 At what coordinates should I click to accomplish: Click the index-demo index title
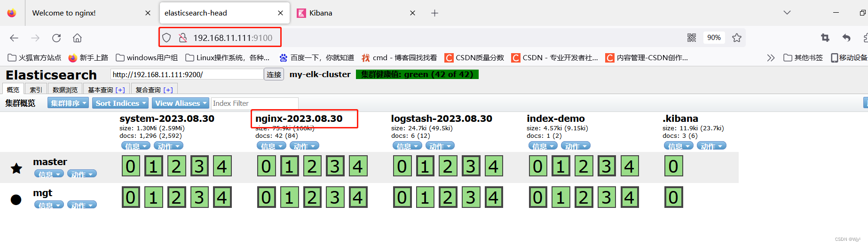[556, 119]
